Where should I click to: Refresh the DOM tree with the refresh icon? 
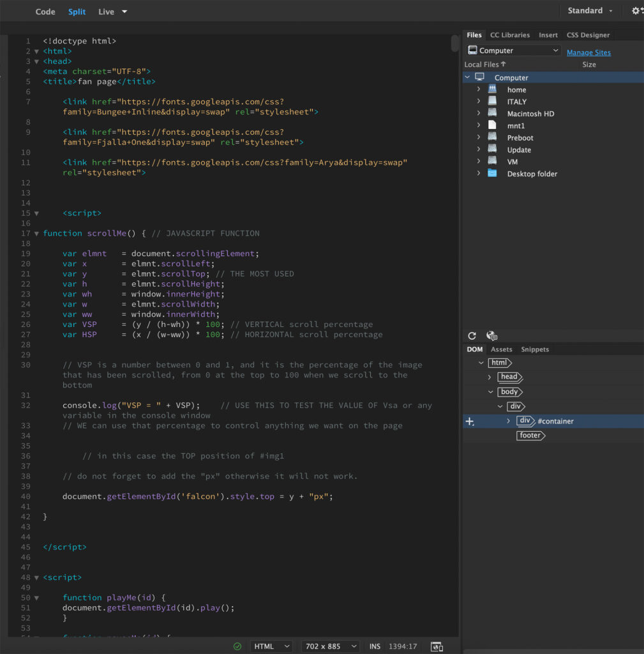point(472,335)
